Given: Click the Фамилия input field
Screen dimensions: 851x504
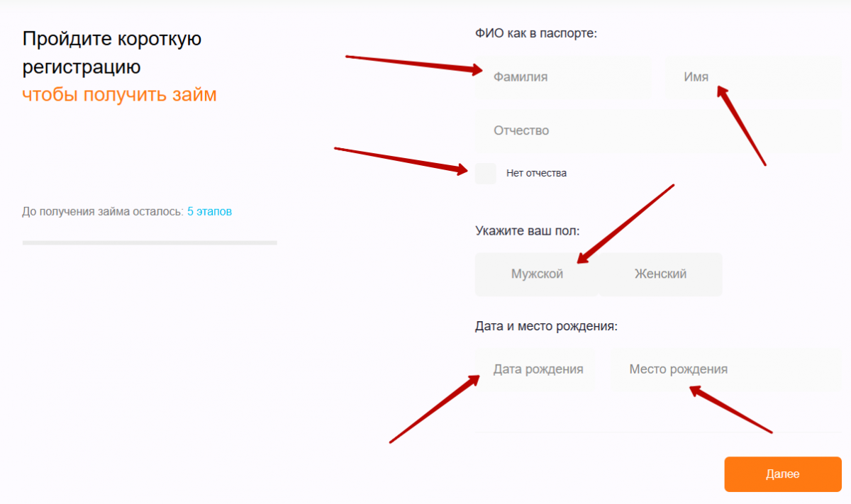Looking at the screenshot, I should 564,77.
